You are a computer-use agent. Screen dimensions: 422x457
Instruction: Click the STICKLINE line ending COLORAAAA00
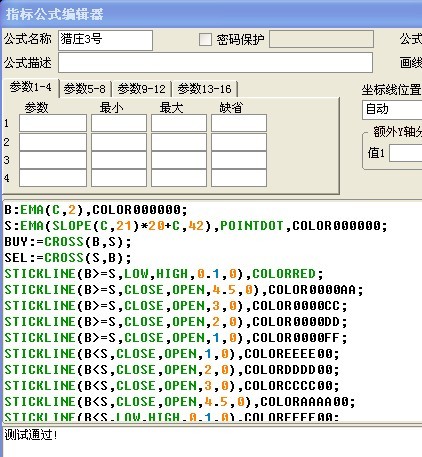tap(180, 402)
